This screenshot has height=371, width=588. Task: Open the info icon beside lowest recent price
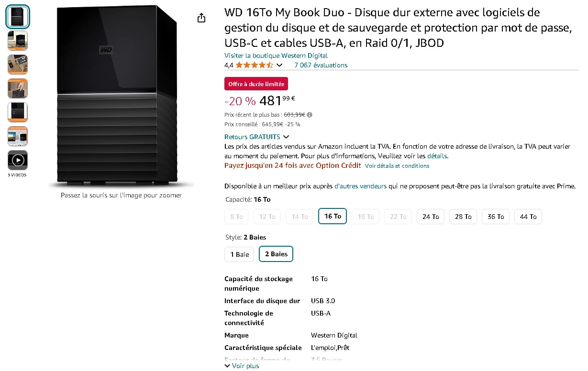click(x=310, y=115)
